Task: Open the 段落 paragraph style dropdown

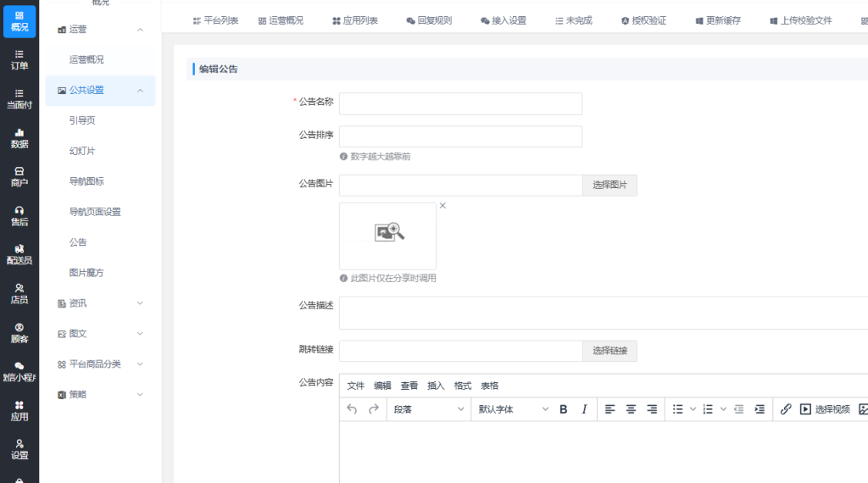Action: [429, 409]
